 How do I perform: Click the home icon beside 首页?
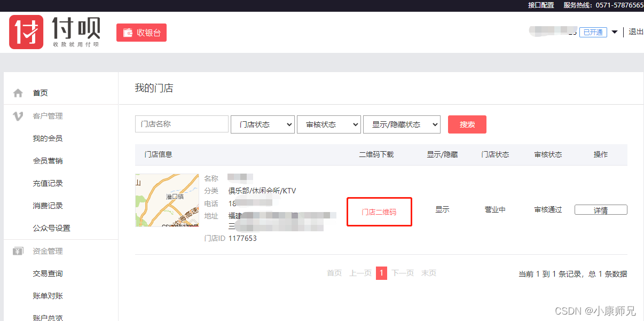click(18, 92)
